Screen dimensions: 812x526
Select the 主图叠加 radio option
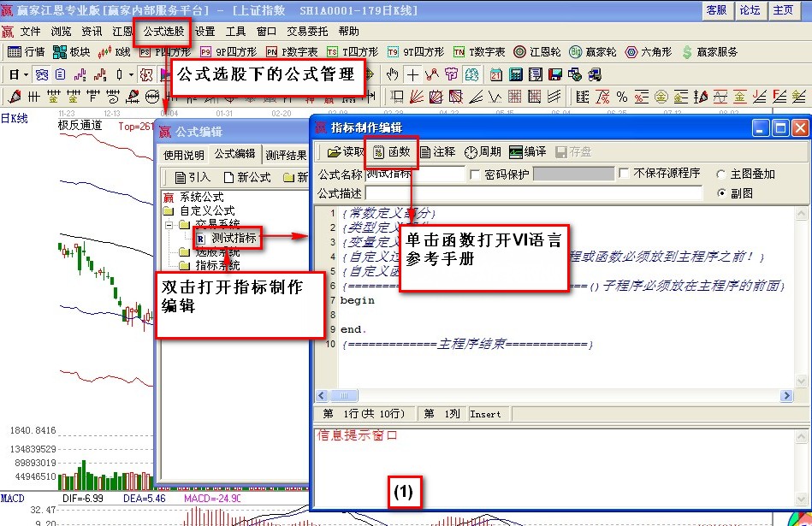point(721,174)
